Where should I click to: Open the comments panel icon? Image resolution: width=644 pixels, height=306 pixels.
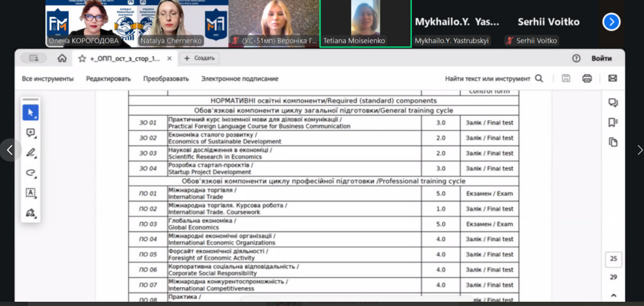613,103
